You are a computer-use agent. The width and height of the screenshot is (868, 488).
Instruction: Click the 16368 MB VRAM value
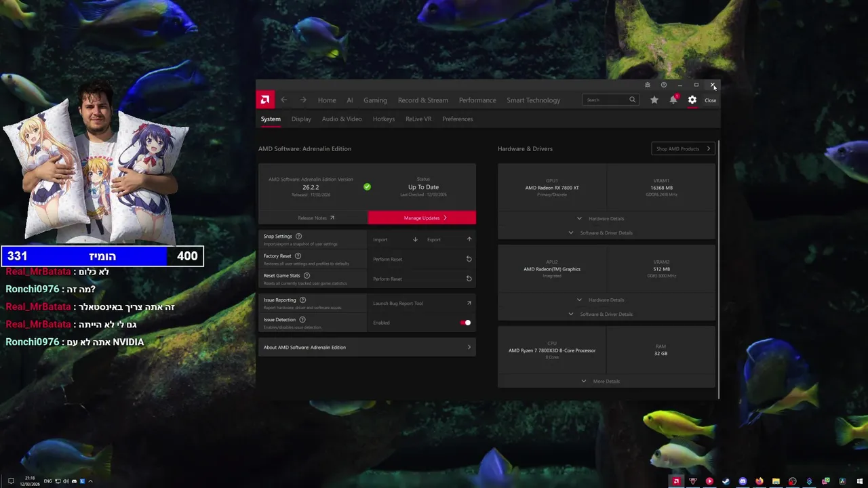pyautogui.click(x=661, y=188)
